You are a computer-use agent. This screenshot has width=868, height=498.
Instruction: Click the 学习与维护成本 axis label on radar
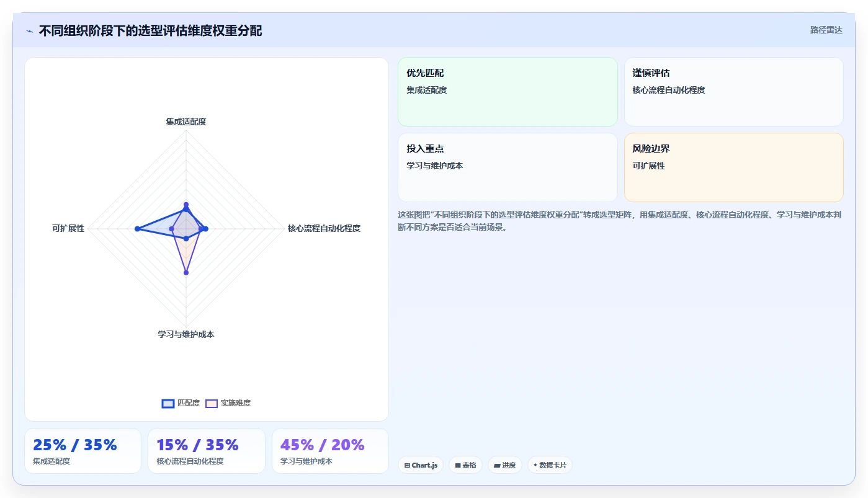pos(186,334)
